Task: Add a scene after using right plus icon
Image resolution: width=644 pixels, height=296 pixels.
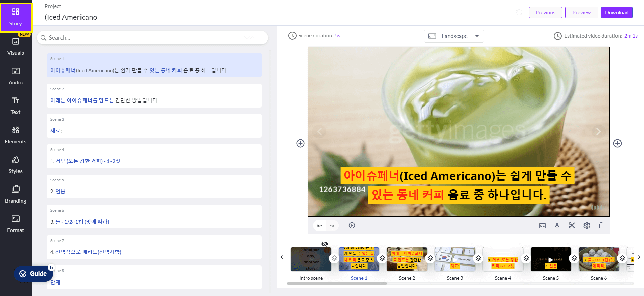Action: (618, 143)
